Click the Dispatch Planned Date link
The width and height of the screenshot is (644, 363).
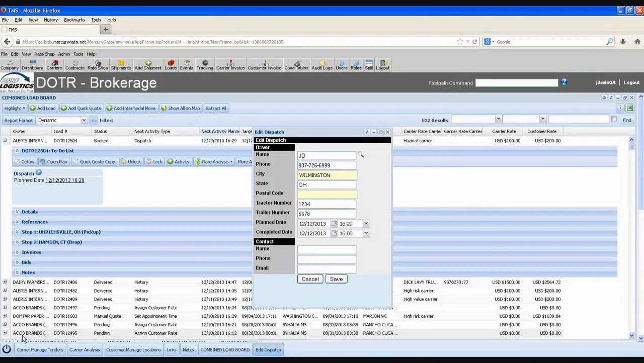point(65,180)
